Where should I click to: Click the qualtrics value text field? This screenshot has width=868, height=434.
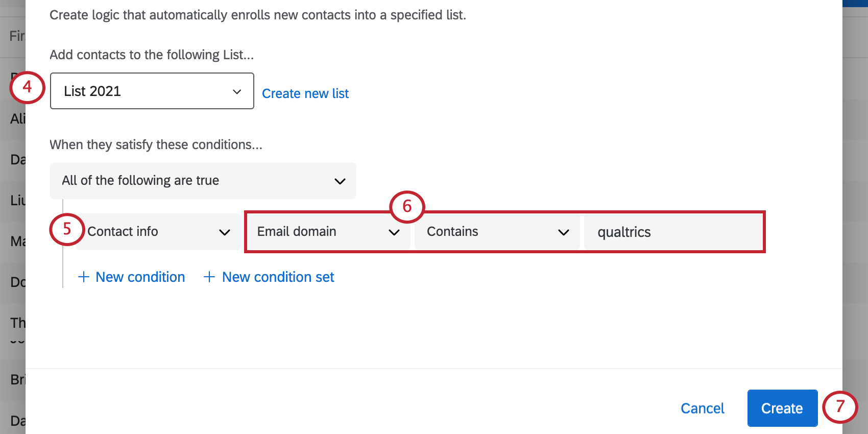click(x=673, y=232)
